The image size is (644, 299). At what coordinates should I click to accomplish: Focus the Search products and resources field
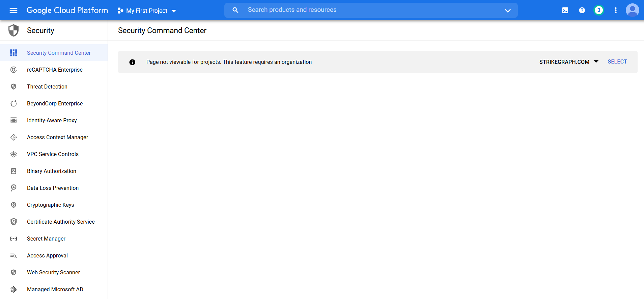[371, 10]
